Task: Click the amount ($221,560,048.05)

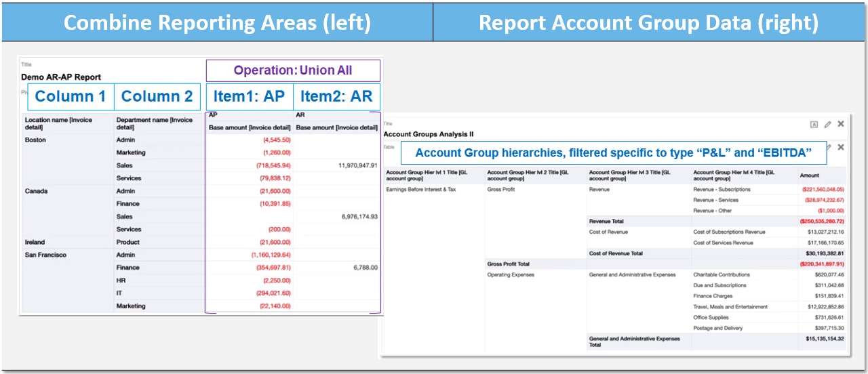Action: (823, 190)
